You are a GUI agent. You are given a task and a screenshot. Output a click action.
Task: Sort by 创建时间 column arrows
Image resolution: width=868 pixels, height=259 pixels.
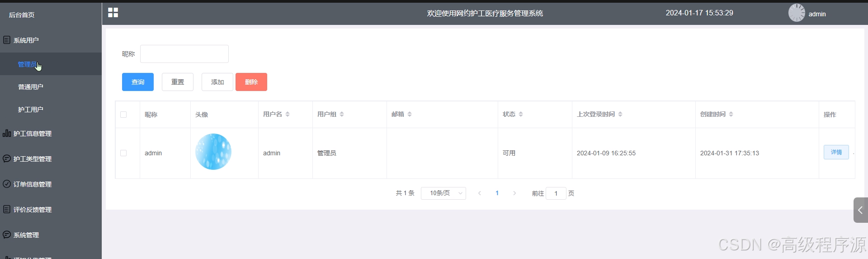pos(731,114)
